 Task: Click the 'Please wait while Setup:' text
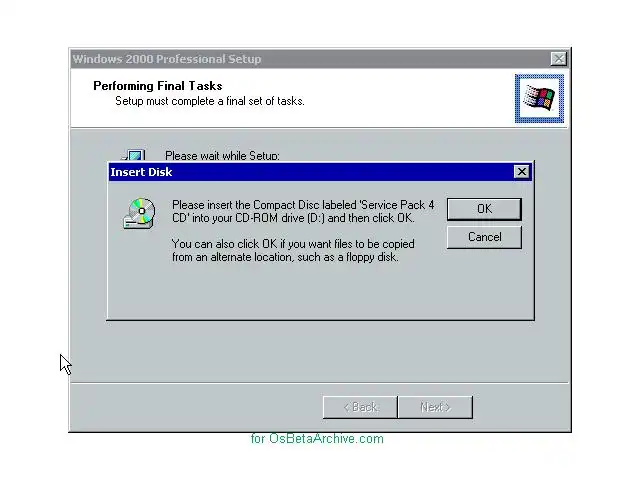click(x=222, y=156)
